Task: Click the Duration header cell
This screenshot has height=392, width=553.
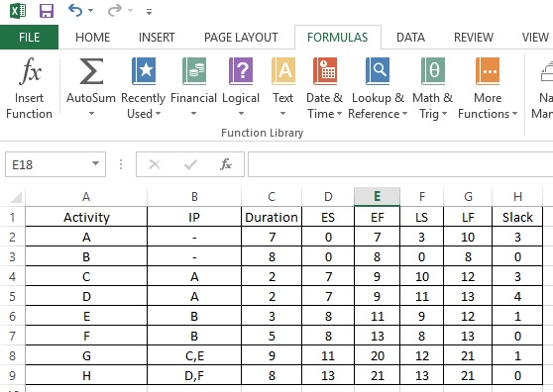Action: pyautogui.click(x=272, y=217)
